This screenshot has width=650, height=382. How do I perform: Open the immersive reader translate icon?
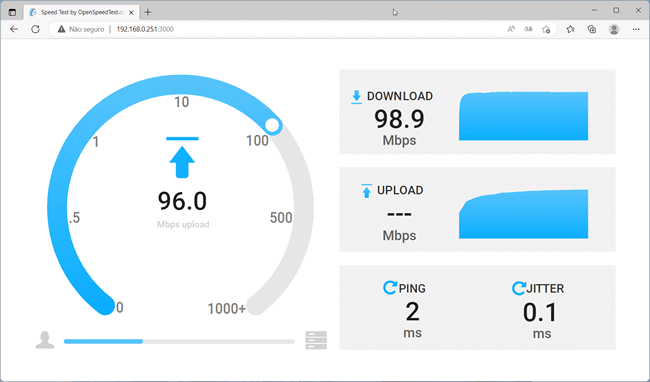click(x=529, y=29)
